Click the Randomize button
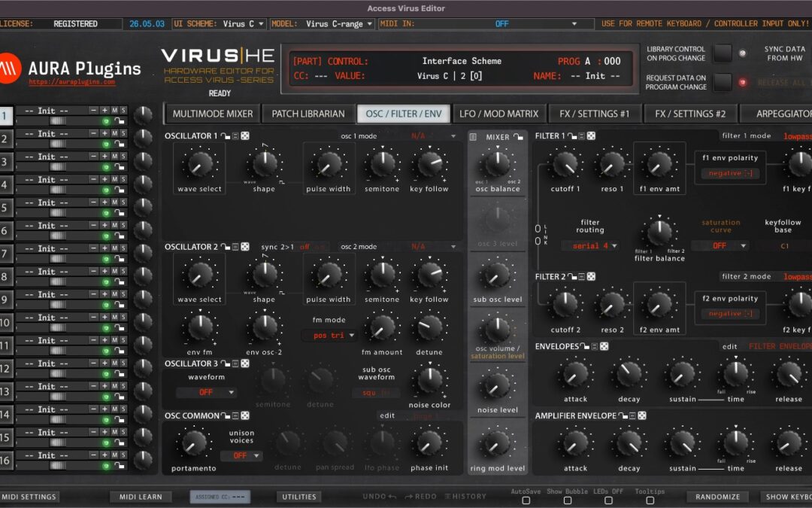Viewport: 812px width, 508px height. (x=718, y=497)
